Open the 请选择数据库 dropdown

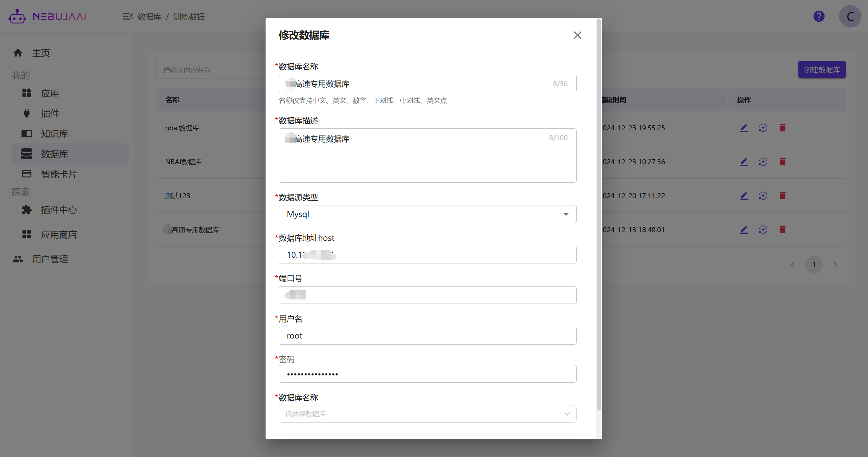[x=427, y=414]
